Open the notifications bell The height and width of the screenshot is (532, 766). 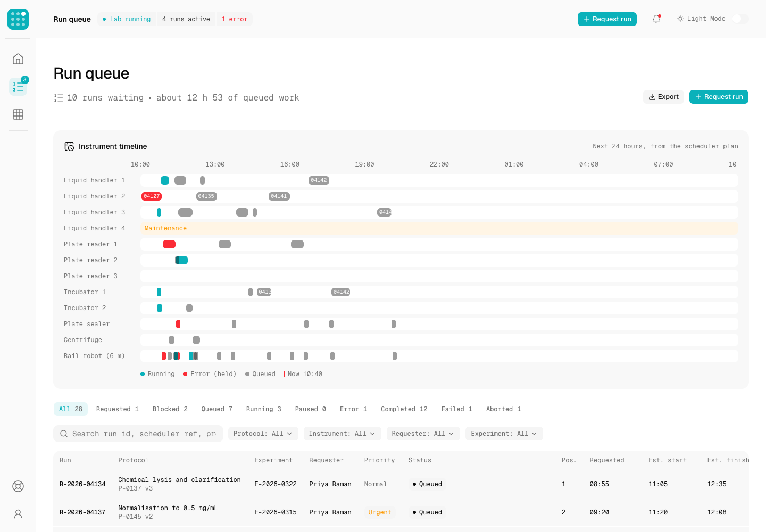point(656,19)
